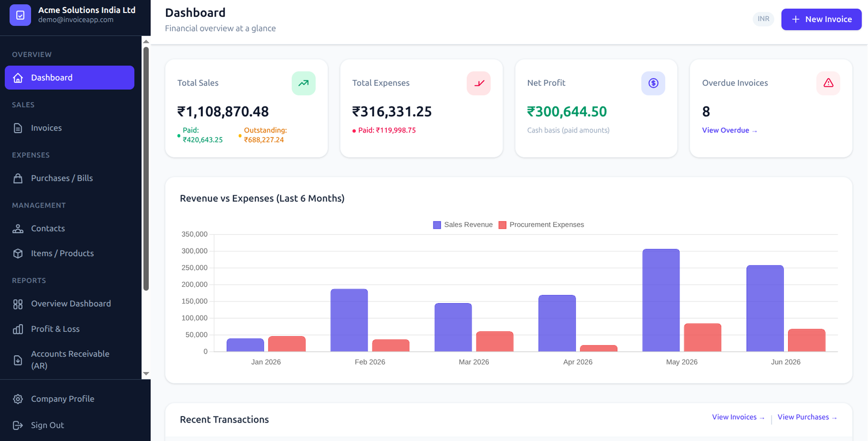The height and width of the screenshot is (441, 868).
Task: Click the Sign Out arrow icon
Action: [18, 425]
